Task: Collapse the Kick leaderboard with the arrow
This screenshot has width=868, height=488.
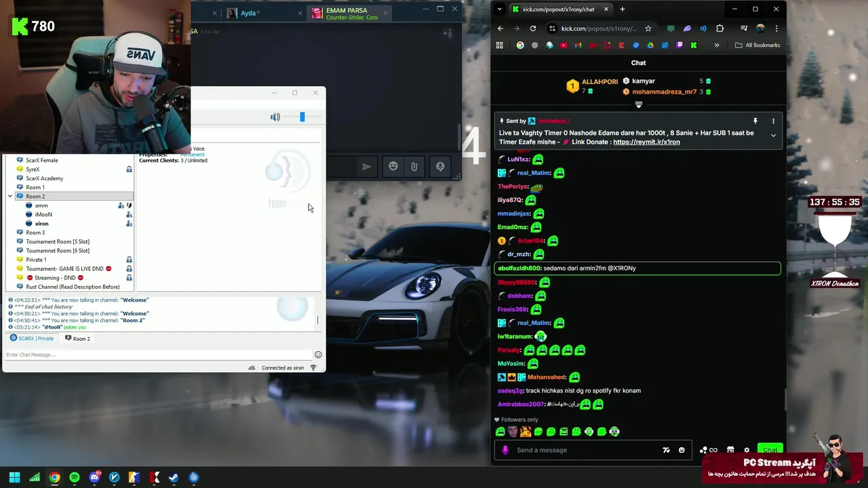Action: tap(639, 105)
